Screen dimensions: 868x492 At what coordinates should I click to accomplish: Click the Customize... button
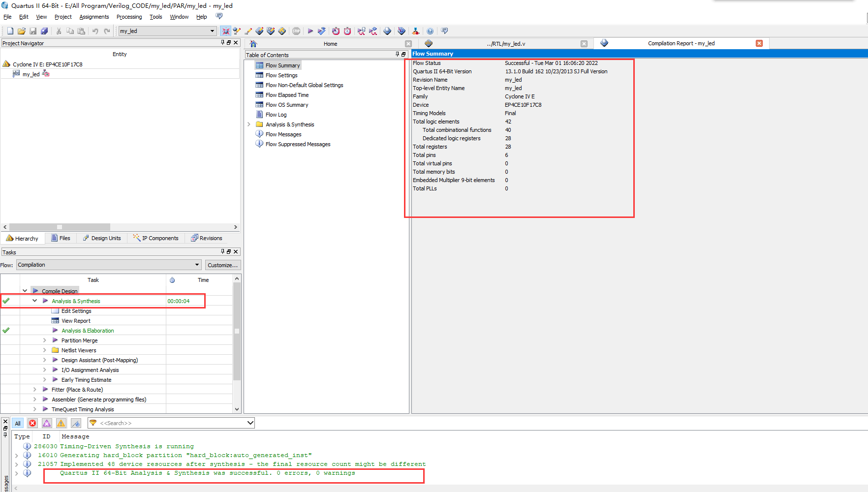click(x=222, y=265)
